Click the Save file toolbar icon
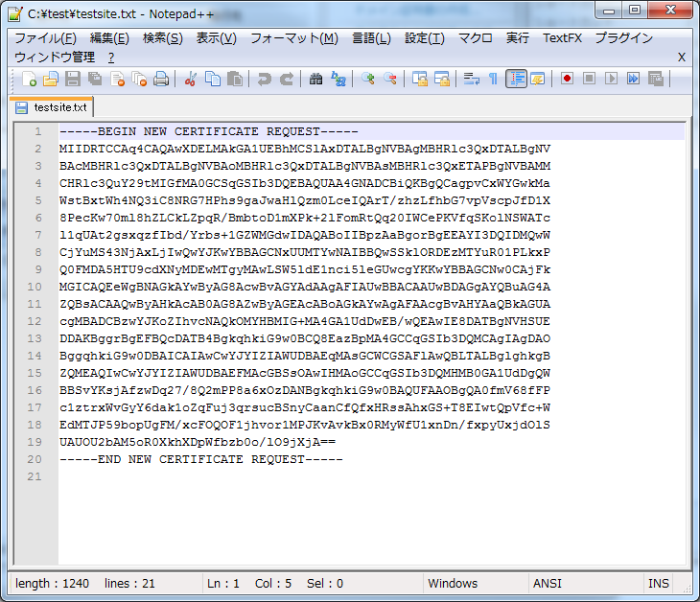 (x=73, y=79)
